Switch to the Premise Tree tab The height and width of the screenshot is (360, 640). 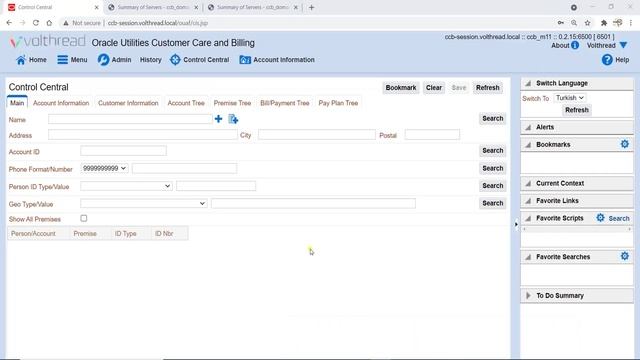pos(232,103)
